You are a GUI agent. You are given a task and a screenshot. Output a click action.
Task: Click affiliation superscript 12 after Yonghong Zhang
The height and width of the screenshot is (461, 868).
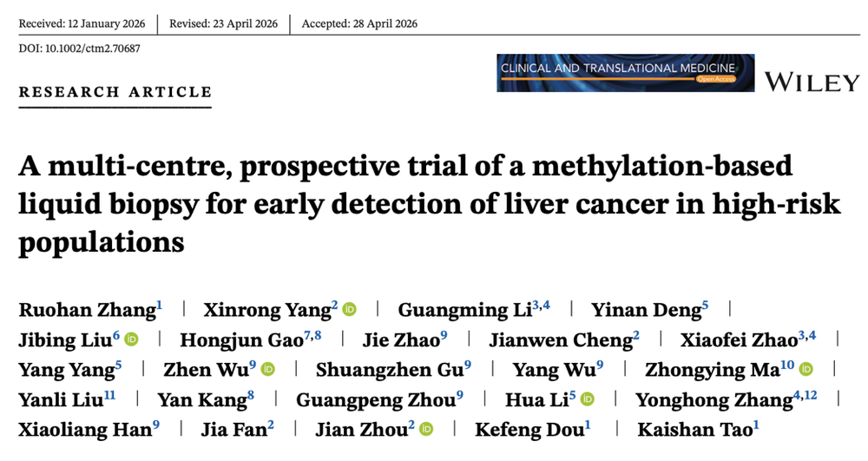click(x=811, y=394)
